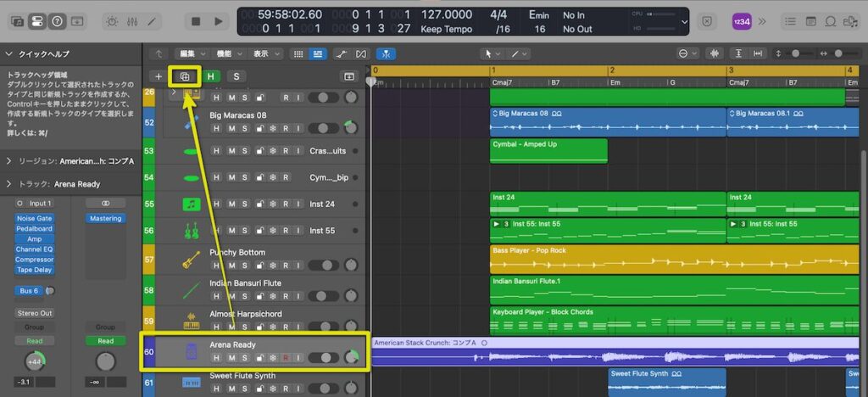Adjust the Arena Ready track volume slider
Image resolution: width=868 pixels, height=397 pixels.
[323, 358]
